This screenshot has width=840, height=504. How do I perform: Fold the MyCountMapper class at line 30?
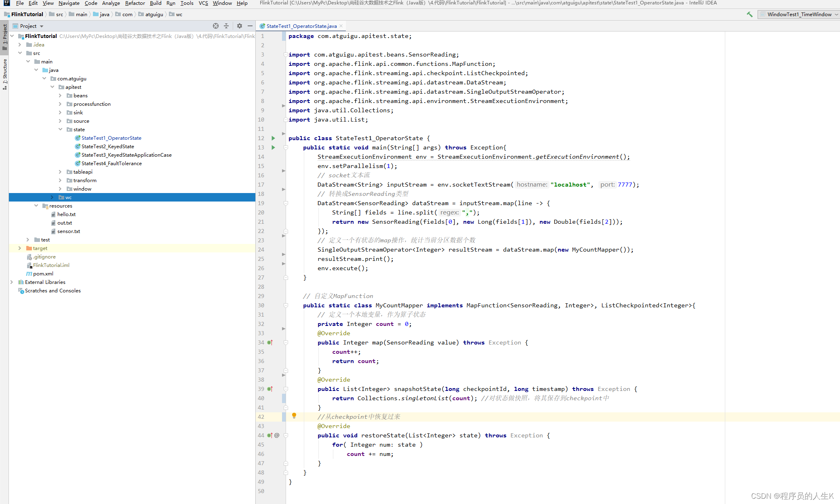[286, 305]
